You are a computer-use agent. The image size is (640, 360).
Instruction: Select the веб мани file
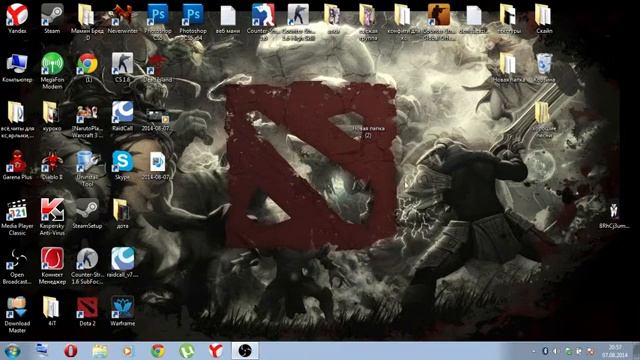[x=228, y=18]
